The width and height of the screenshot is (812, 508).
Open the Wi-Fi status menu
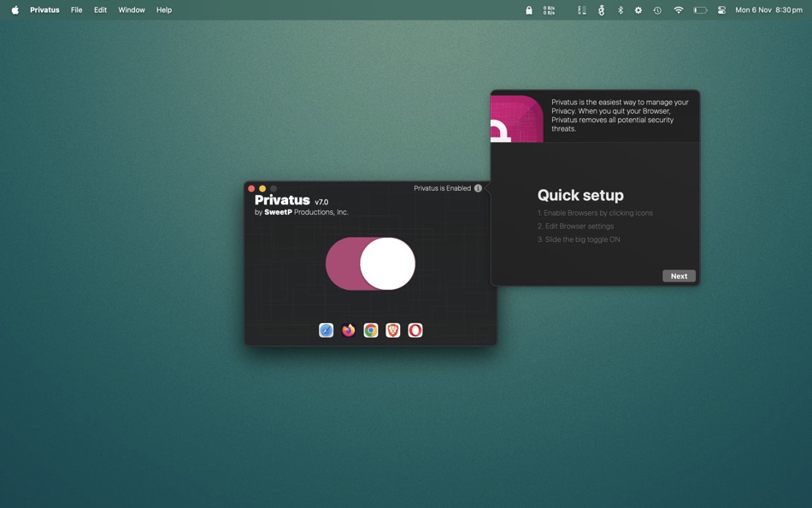click(679, 10)
